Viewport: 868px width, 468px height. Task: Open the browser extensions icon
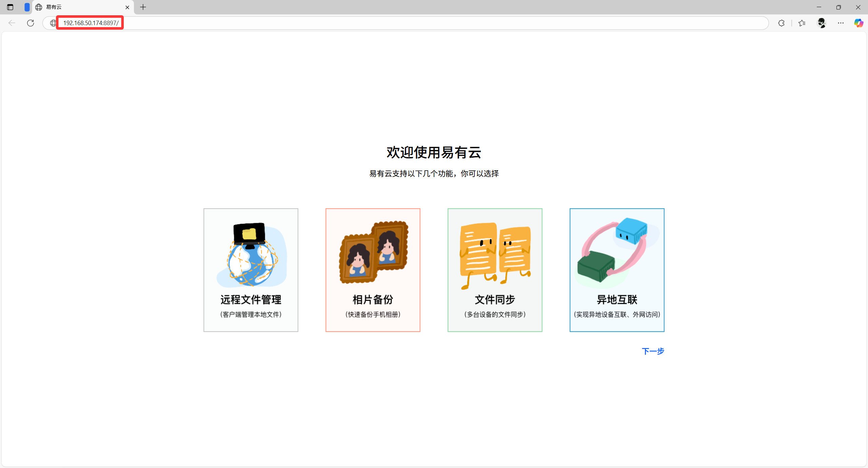pyautogui.click(x=781, y=23)
